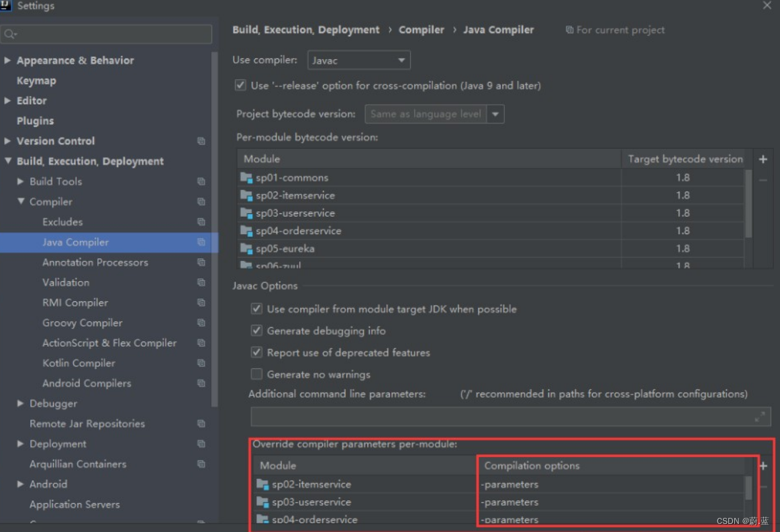
Task: Toggle Generate debugging info checkbox
Action: 256,331
